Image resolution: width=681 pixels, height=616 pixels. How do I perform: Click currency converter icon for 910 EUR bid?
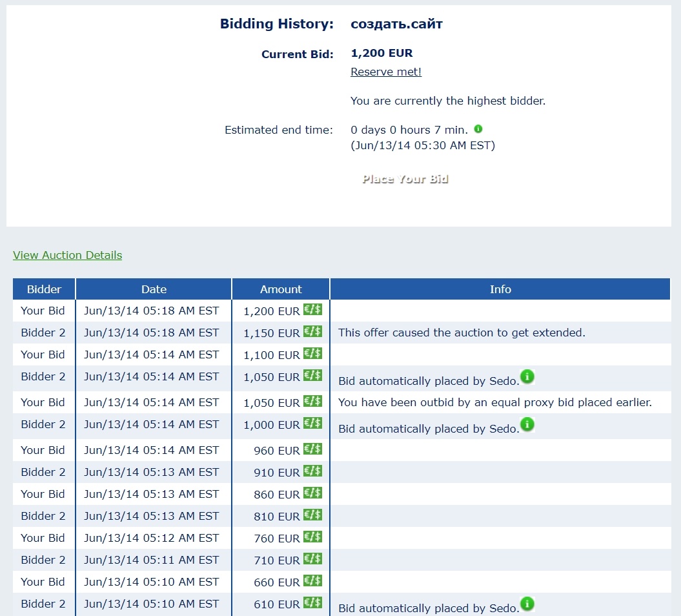pyautogui.click(x=312, y=471)
